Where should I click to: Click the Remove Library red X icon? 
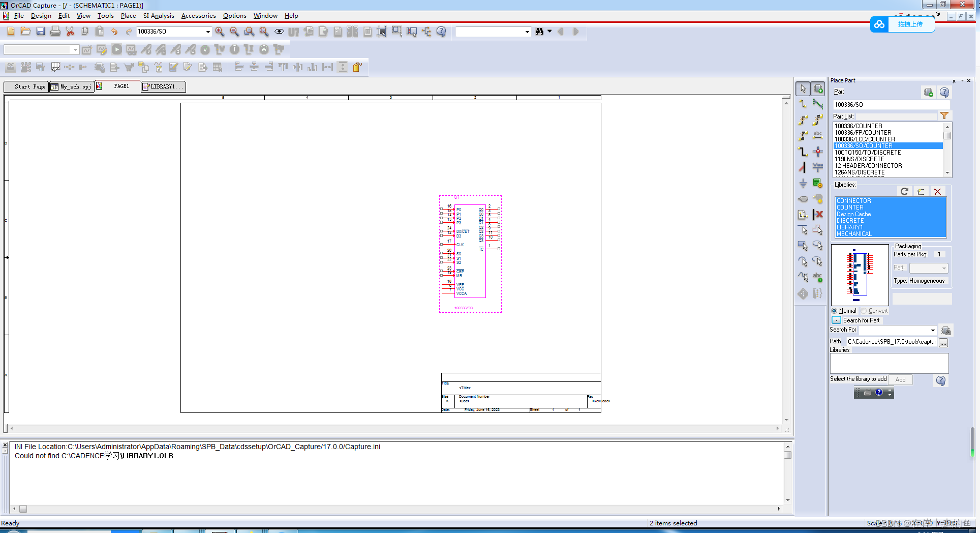point(937,192)
